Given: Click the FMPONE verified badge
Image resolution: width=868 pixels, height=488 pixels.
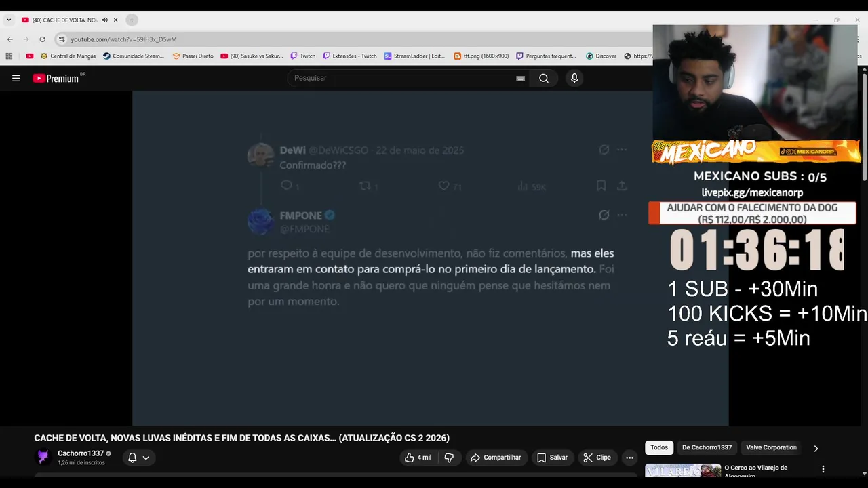Looking at the screenshot, I should 330,215.
